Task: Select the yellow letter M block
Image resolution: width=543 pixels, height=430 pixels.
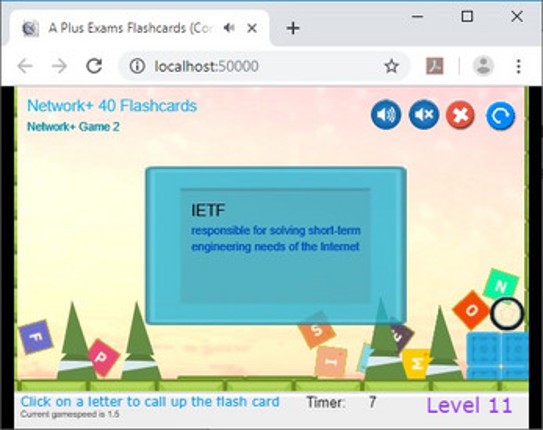Action: 417,364
